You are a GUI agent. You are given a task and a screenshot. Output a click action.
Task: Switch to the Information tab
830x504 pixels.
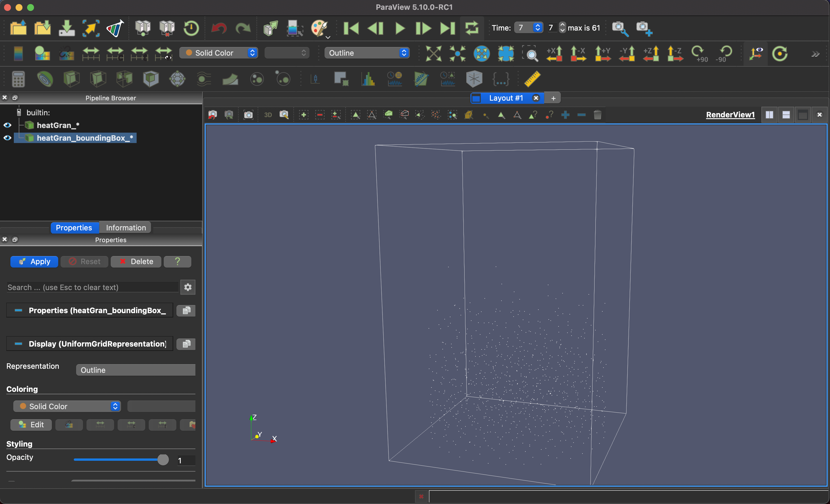126,228
